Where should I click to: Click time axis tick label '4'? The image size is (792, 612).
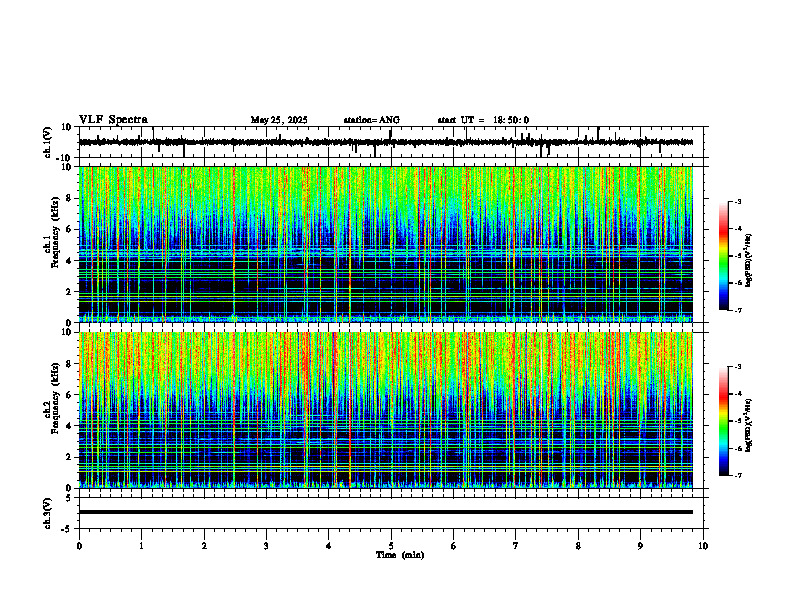[329, 546]
